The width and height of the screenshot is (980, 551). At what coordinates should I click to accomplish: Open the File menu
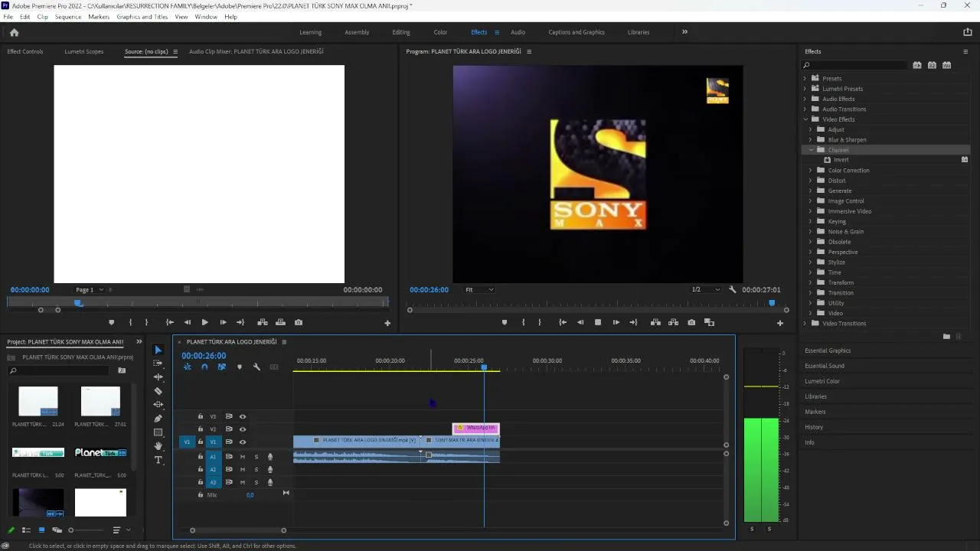pyautogui.click(x=8, y=17)
